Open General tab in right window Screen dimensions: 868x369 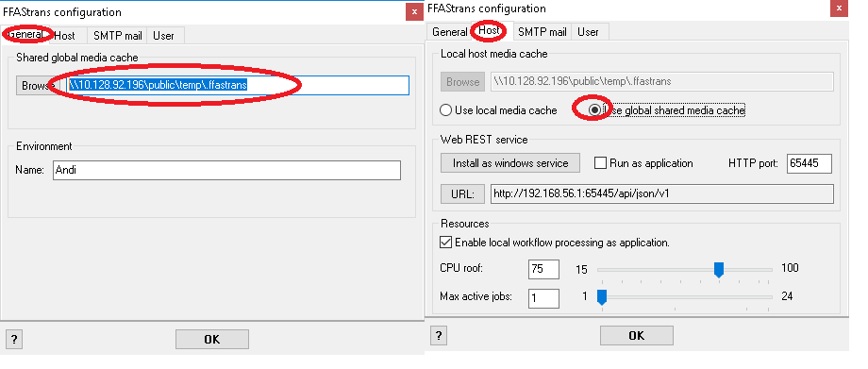pyautogui.click(x=449, y=32)
